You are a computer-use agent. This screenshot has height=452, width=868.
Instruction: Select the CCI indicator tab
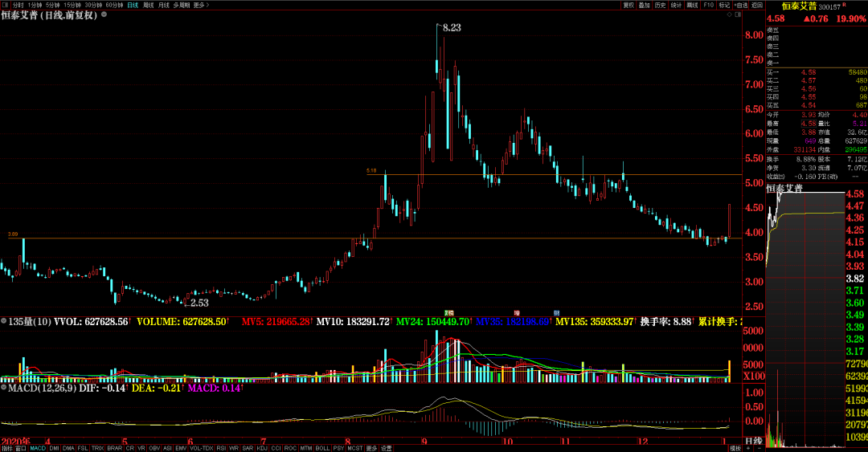tap(276, 448)
